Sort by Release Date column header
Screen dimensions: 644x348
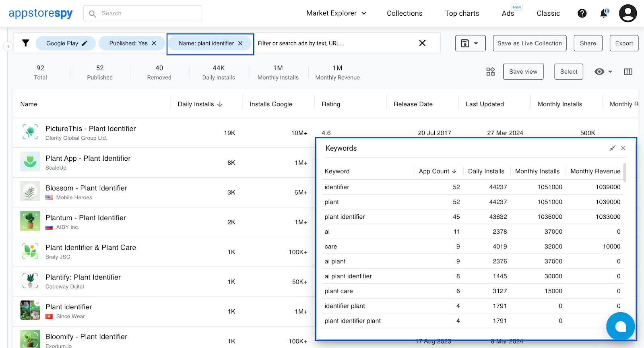pyautogui.click(x=413, y=104)
